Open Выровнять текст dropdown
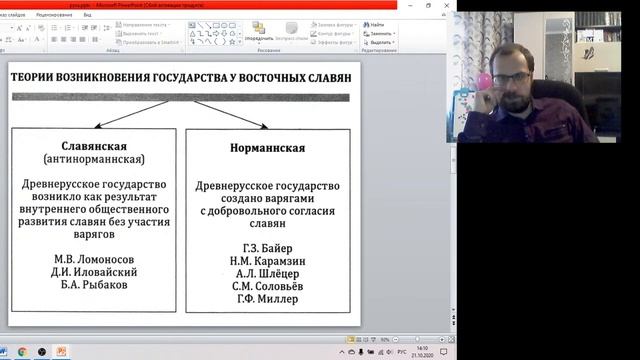The height and width of the screenshot is (360, 640). tap(139, 33)
